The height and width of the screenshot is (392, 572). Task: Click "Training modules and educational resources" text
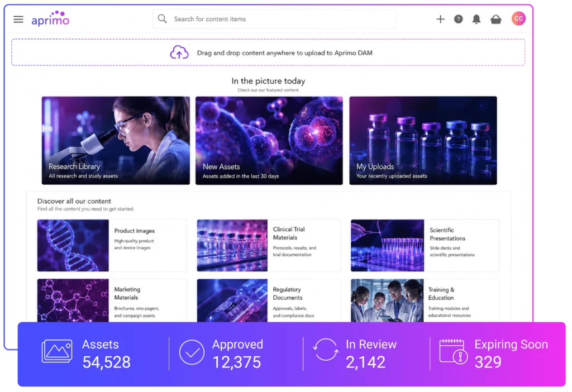coord(450,312)
